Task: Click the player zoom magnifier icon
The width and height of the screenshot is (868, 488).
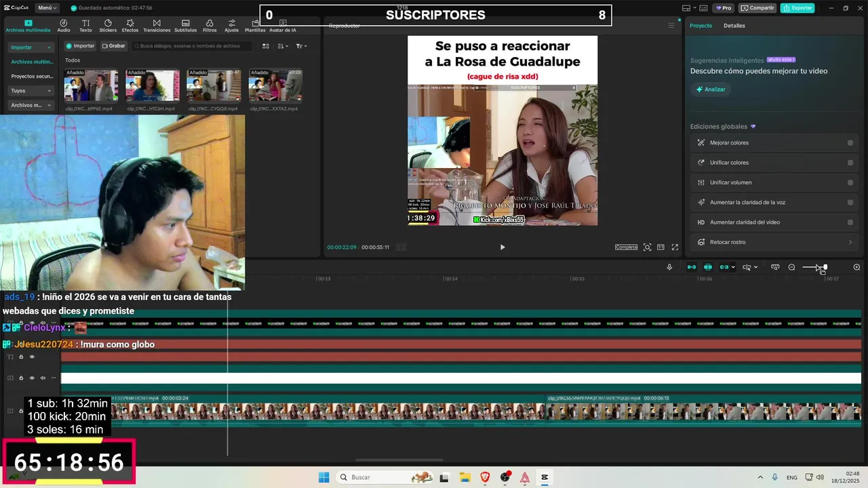Action: pos(648,247)
